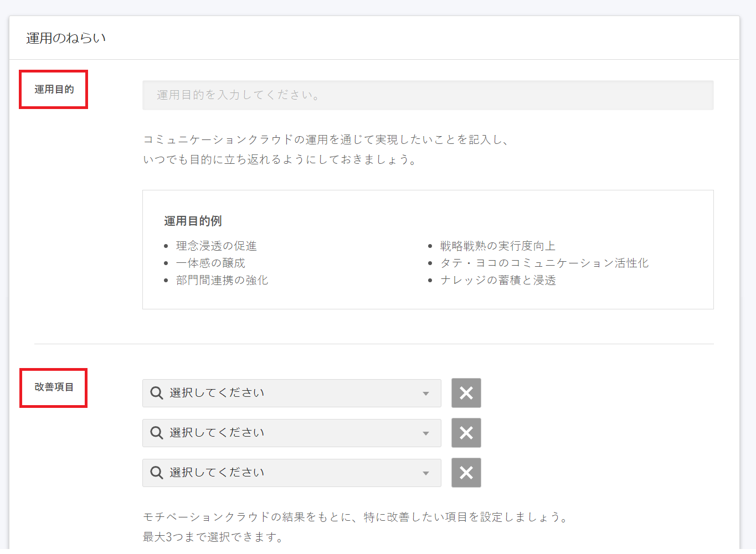Select the 運用目的 section label
Screen dimensions: 756x554
54,90
